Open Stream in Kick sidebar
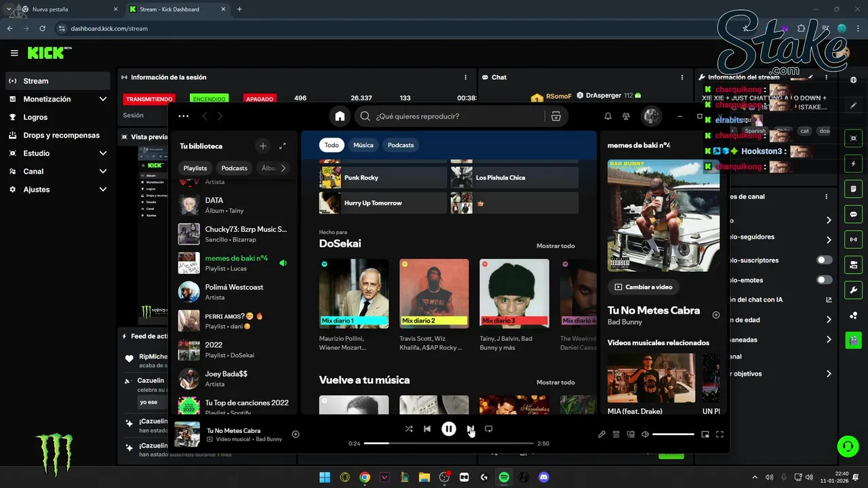Screen dimensions: 868x488 (x=57, y=81)
